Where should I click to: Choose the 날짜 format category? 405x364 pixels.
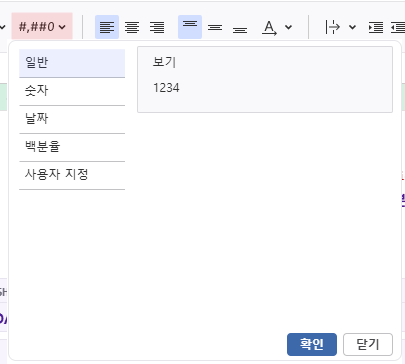[72, 119]
